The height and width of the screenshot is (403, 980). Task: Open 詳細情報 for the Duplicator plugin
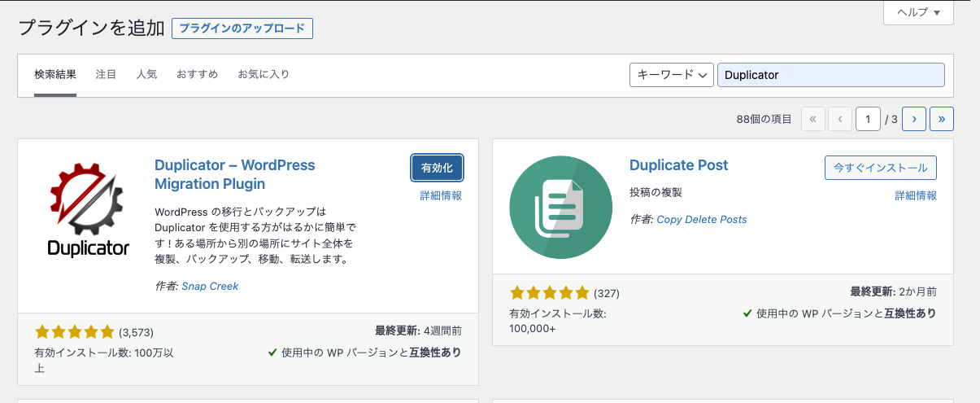[441, 195]
